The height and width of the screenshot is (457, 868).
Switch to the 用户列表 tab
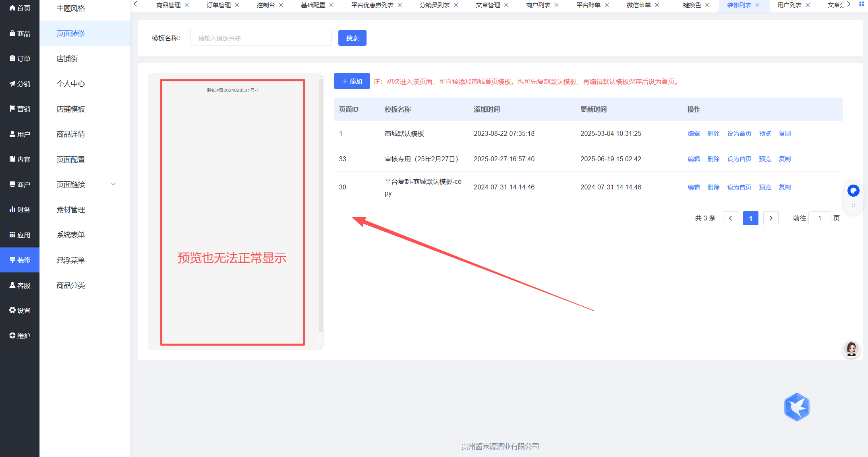tap(789, 5)
